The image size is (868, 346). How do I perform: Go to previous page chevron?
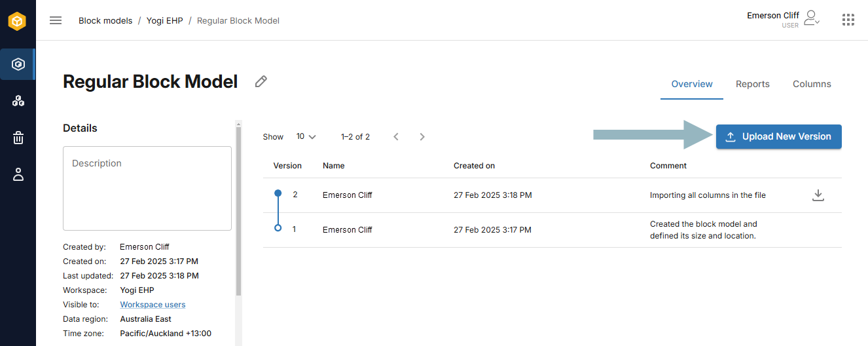tap(396, 137)
